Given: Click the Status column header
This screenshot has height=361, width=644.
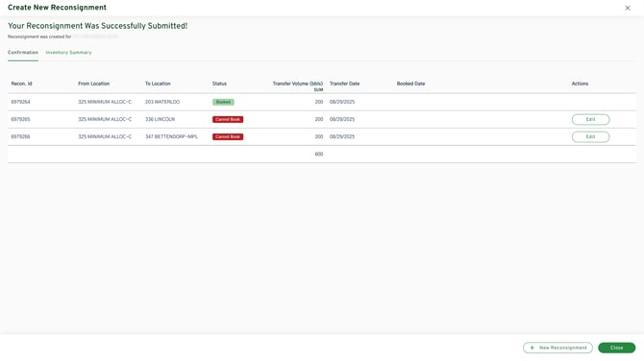Looking at the screenshot, I should [x=219, y=84].
